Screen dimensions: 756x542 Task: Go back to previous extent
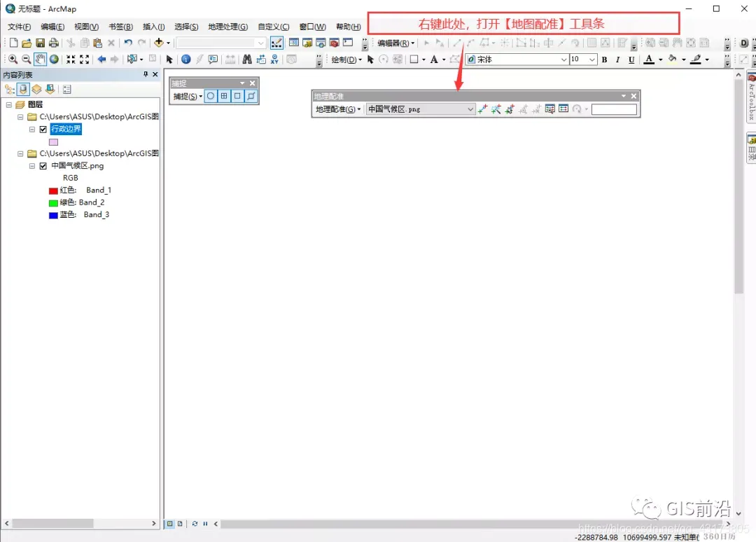point(101,59)
